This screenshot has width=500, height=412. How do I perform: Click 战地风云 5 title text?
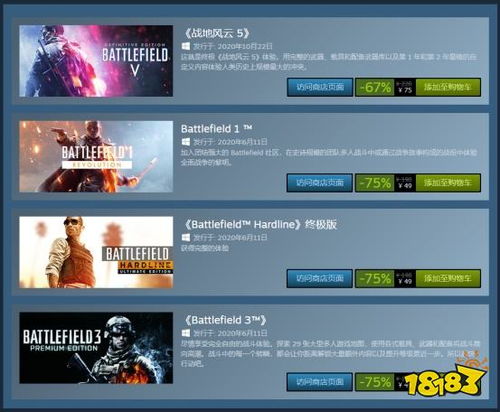point(217,33)
